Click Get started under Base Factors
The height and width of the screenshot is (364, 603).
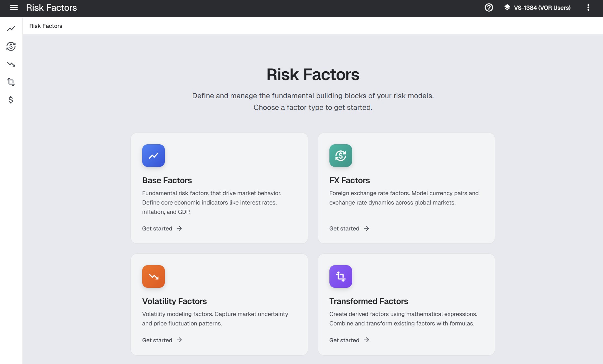pyautogui.click(x=162, y=229)
